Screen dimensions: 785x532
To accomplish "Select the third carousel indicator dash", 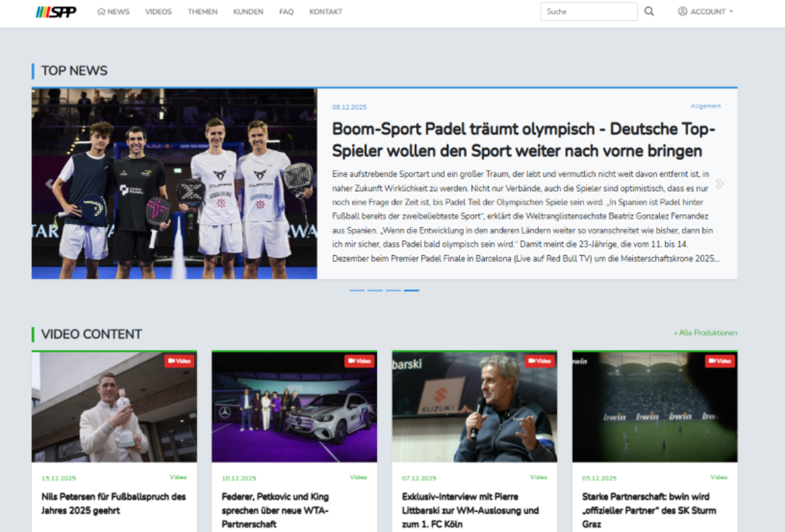I will [x=393, y=290].
